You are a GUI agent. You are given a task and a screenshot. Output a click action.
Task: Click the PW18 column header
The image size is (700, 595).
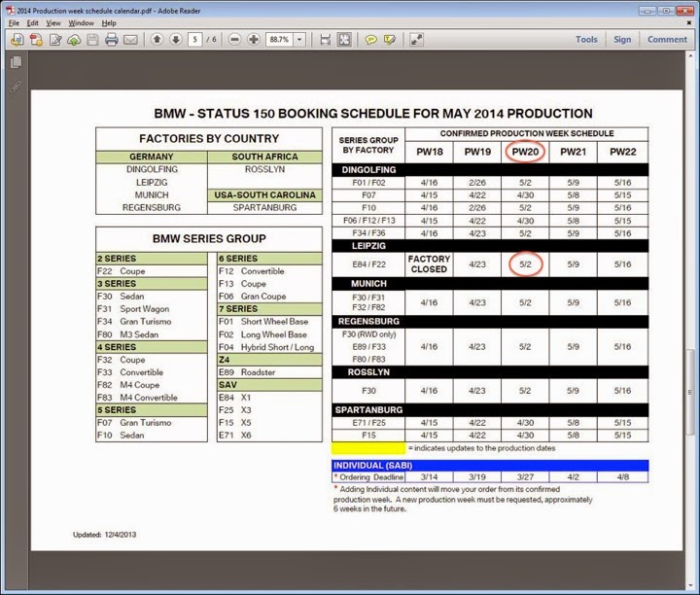click(x=429, y=152)
